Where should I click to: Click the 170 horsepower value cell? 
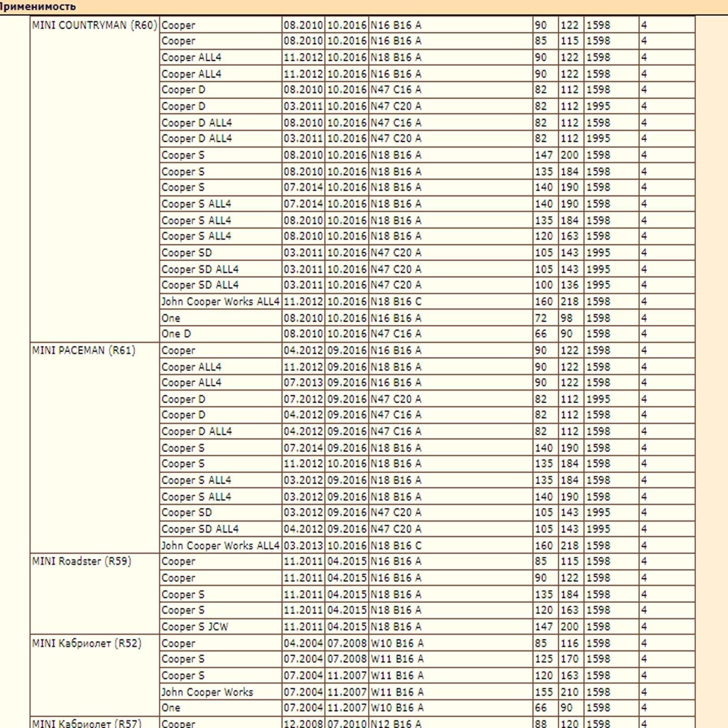[x=570, y=659]
